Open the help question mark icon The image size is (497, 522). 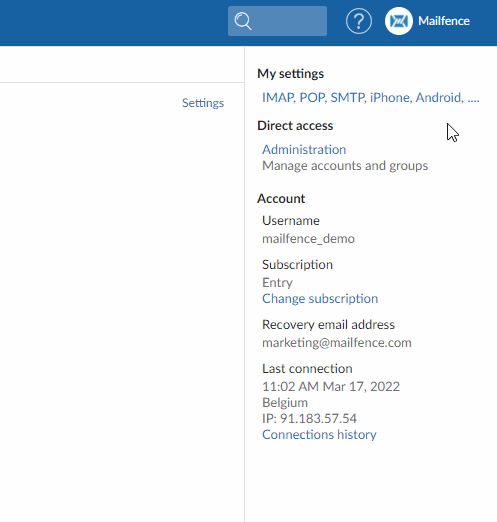[x=359, y=21]
